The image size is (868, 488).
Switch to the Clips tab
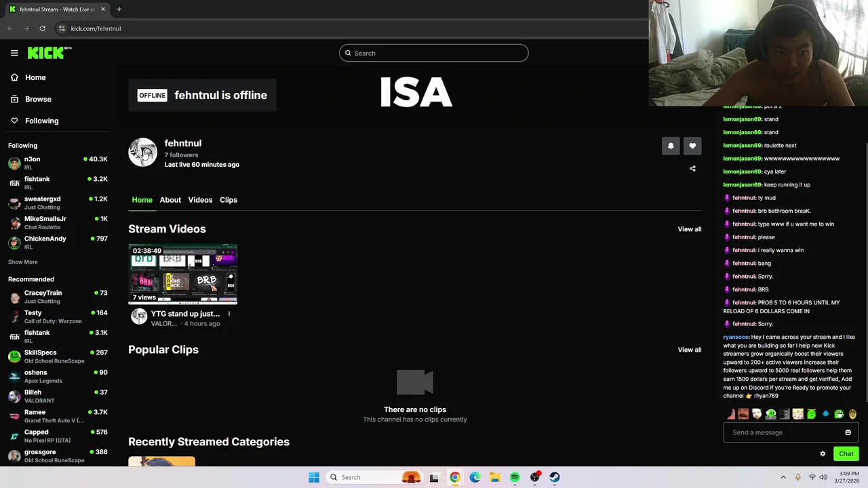click(x=229, y=200)
